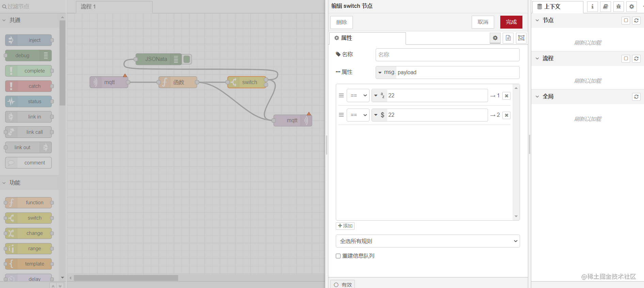Select the debug node in palette
Screen dimensions: 644x288
(29, 55)
